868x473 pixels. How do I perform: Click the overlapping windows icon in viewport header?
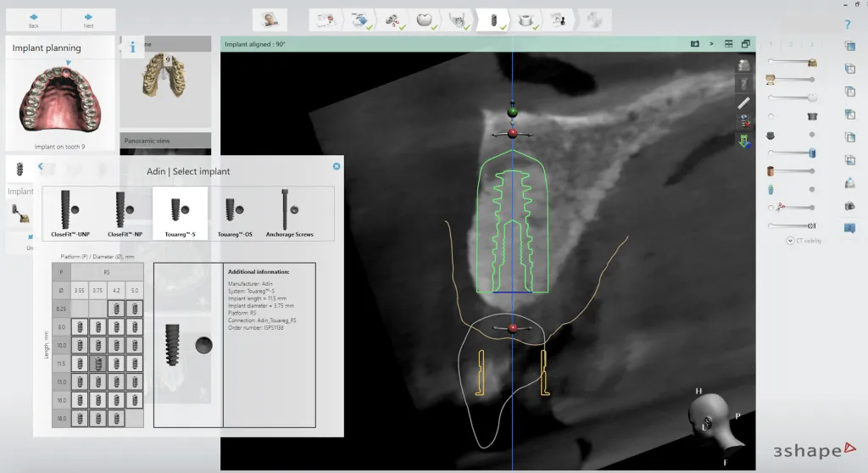point(746,44)
